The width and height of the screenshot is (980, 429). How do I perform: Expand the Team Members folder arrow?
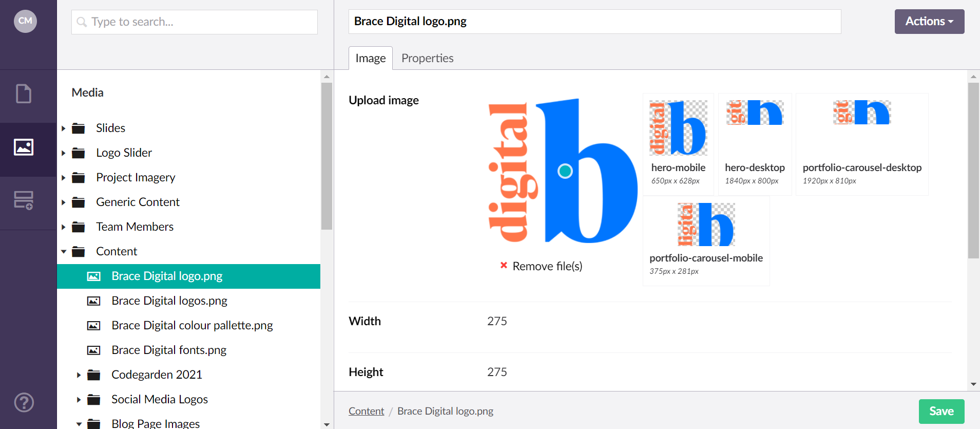pyautogui.click(x=64, y=227)
